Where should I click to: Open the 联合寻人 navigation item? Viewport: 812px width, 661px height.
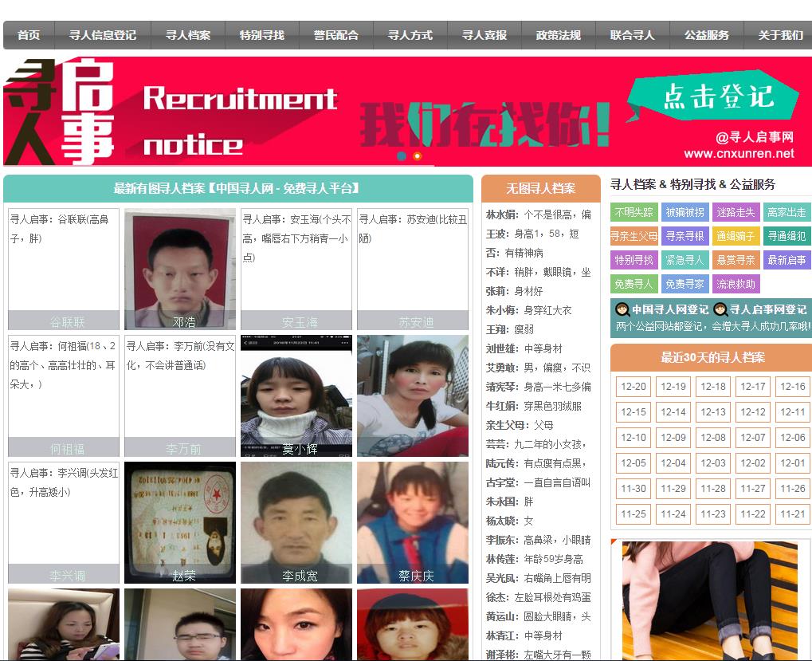(x=632, y=35)
